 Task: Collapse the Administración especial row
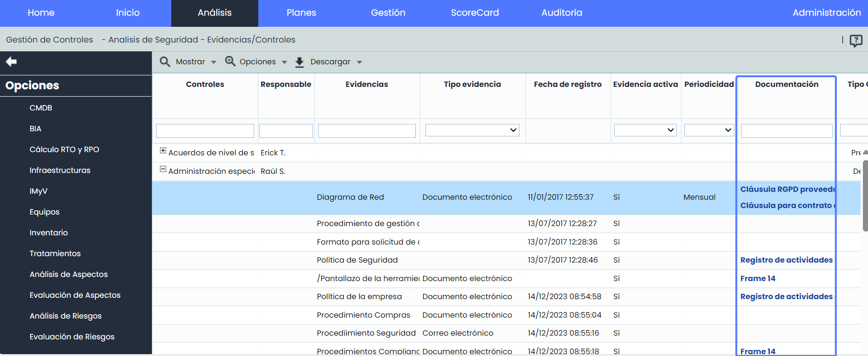pyautogui.click(x=163, y=169)
